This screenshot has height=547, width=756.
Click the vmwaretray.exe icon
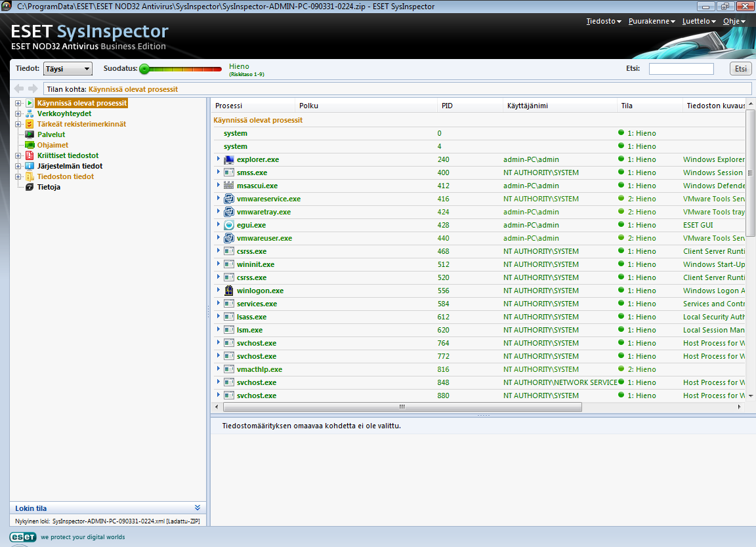point(229,212)
